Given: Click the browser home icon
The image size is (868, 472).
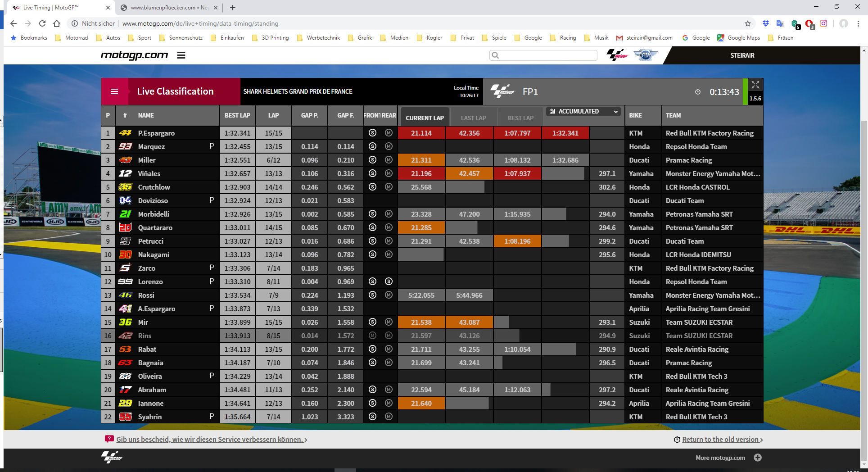Looking at the screenshot, I should click(x=57, y=23).
